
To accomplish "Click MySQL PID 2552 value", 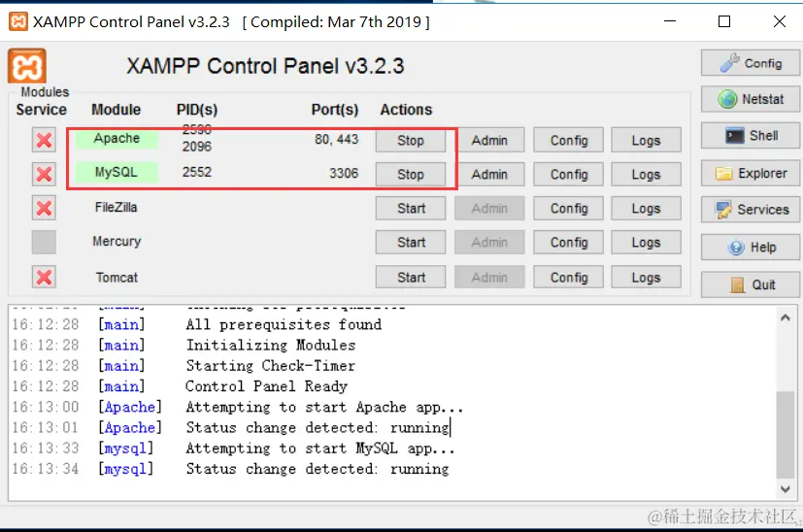I will coord(197,172).
